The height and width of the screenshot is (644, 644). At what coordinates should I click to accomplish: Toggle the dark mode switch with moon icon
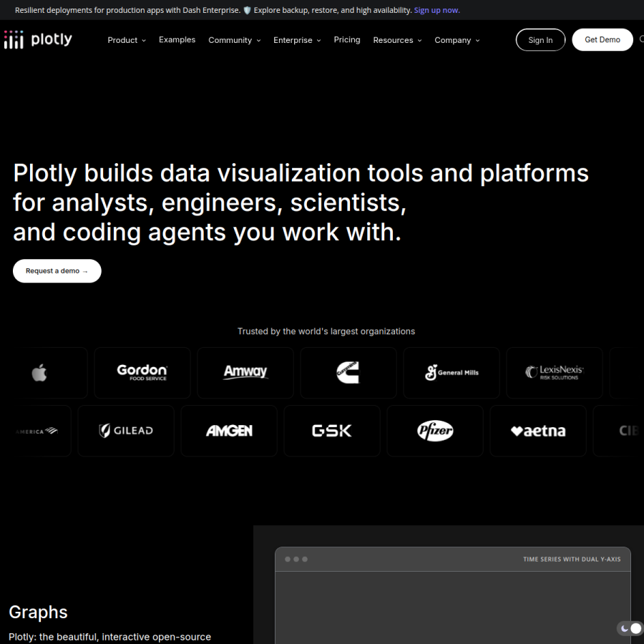point(630,628)
